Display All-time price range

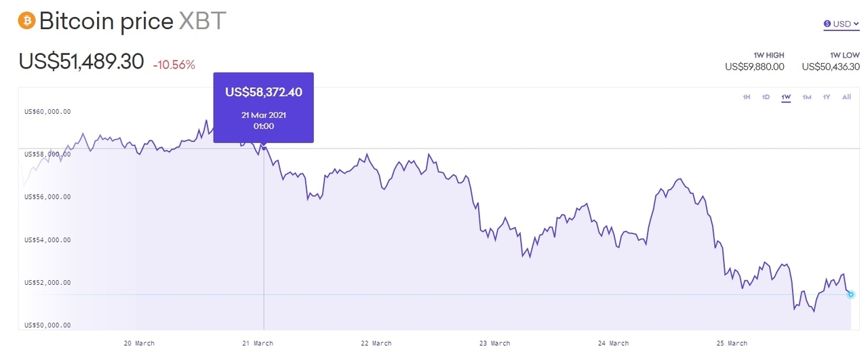point(846,97)
